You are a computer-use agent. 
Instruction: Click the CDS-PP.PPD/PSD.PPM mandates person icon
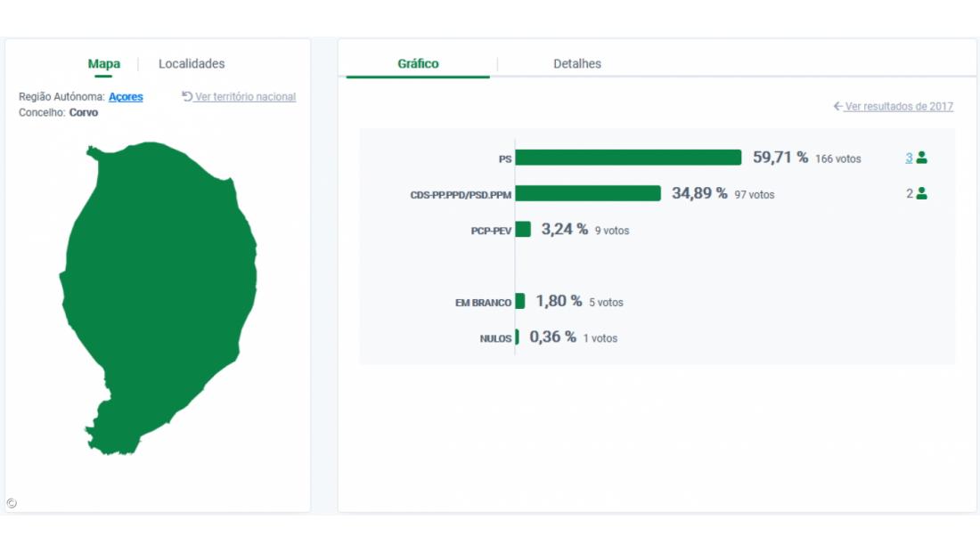[x=922, y=193]
